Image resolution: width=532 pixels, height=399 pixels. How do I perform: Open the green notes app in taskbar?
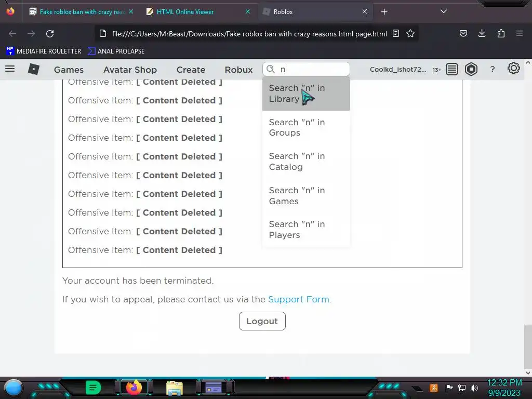click(94, 388)
